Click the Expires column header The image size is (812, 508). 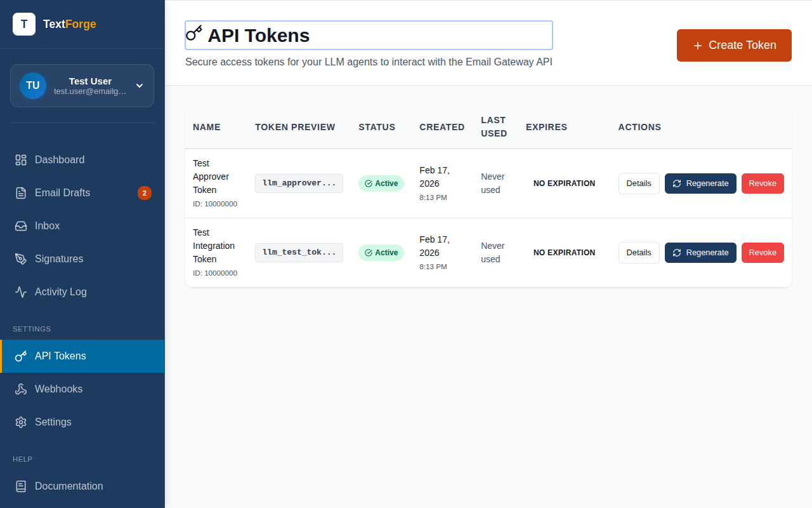click(547, 127)
